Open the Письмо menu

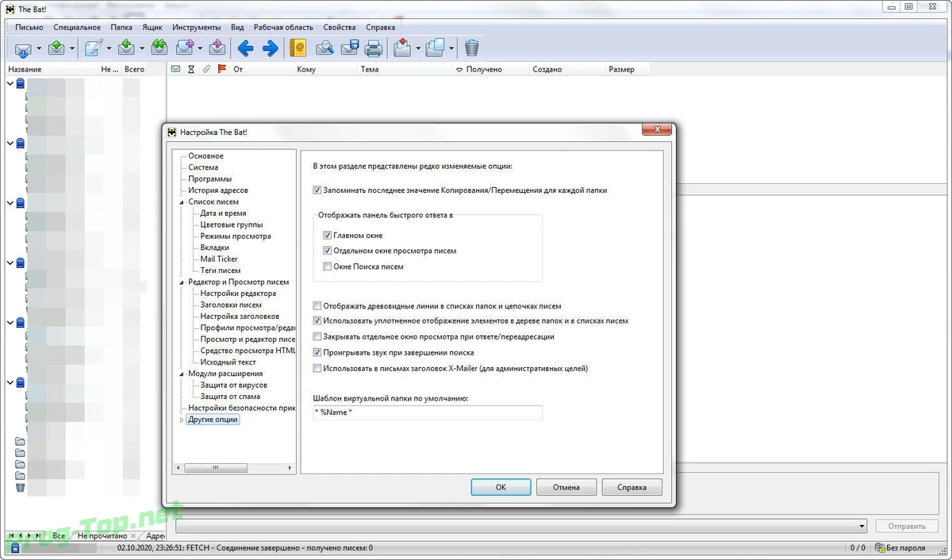[29, 27]
